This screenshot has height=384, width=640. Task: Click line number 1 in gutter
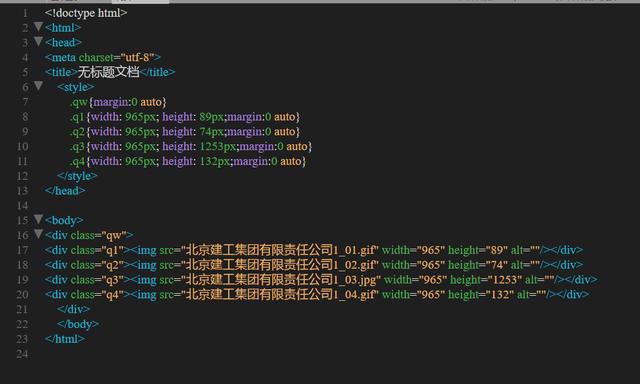(x=25, y=13)
